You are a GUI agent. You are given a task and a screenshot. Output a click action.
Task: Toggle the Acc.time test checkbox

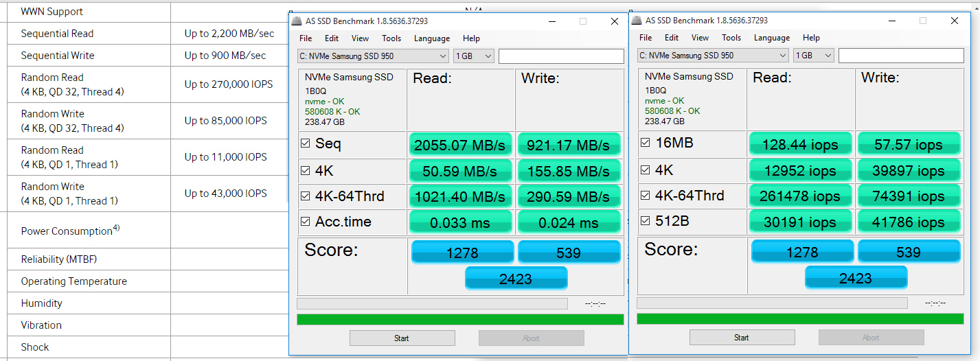click(305, 222)
